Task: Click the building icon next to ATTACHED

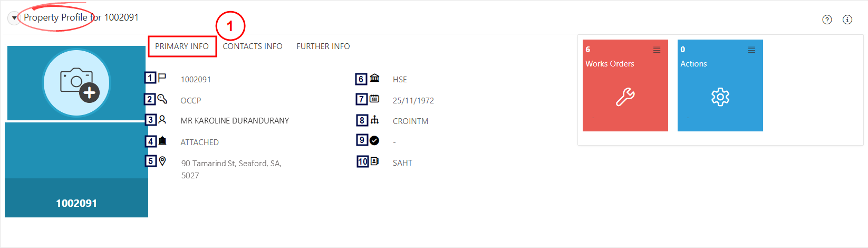Action: [x=162, y=141]
